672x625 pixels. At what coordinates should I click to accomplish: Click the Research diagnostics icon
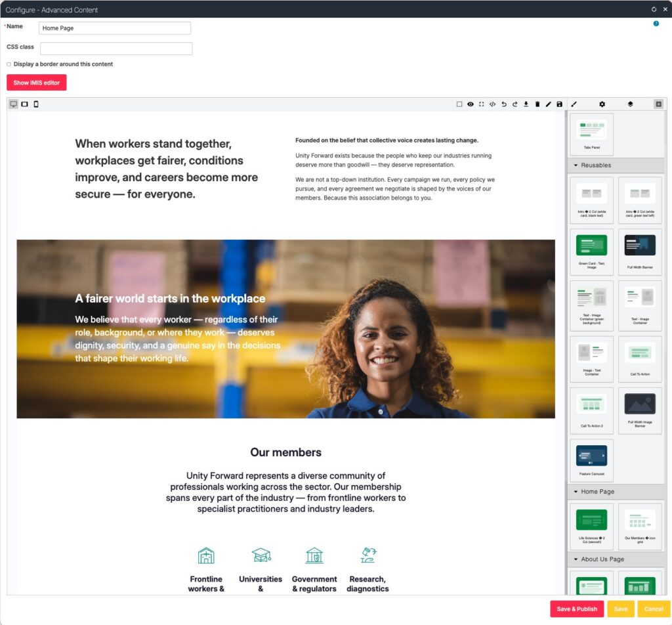[368, 555]
